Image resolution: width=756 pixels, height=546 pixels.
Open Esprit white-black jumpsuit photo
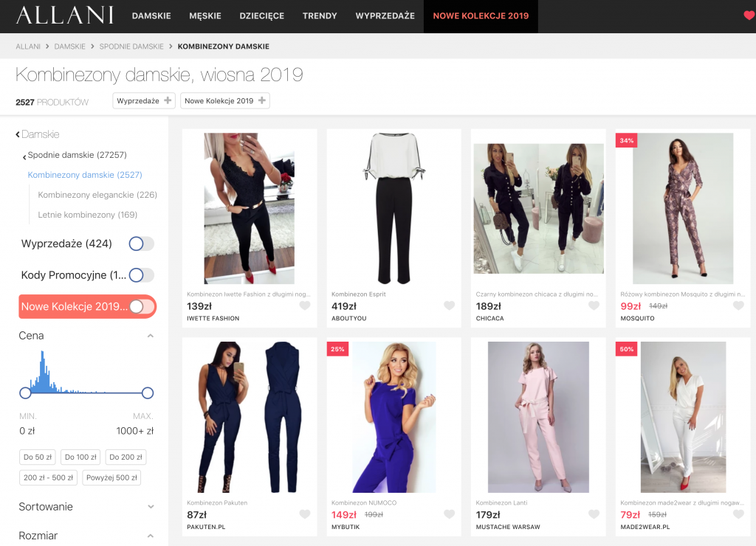pos(394,208)
